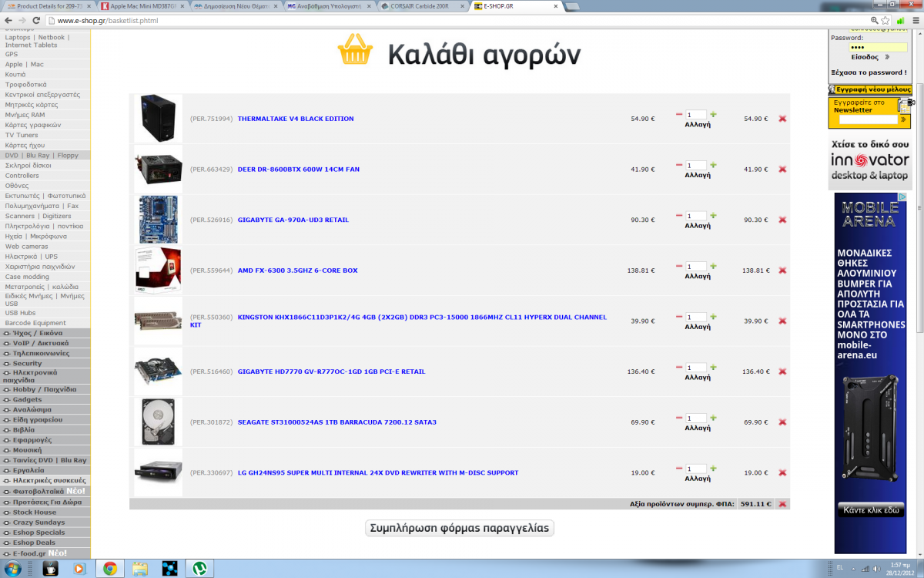The image size is (924, 578).
Task: Open uTorrent from the taskbar
Action: click(x=199, y=569)
